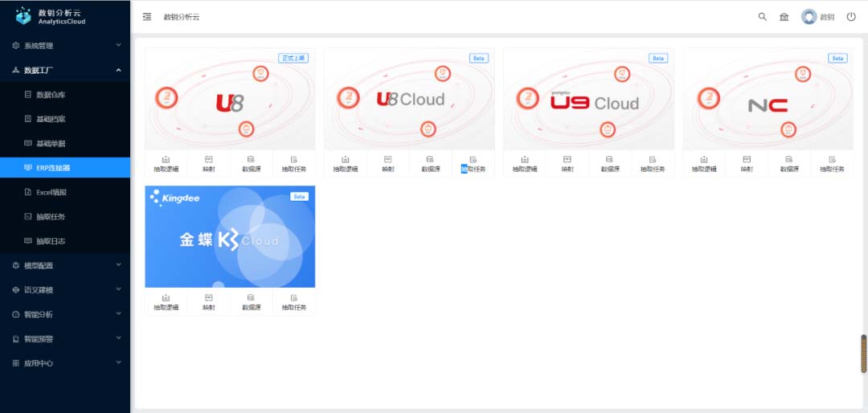Open 抽取任务 under the Kingdee K3 Cloud card
This screenshot has width=868, height=413.
click(294, 302)
